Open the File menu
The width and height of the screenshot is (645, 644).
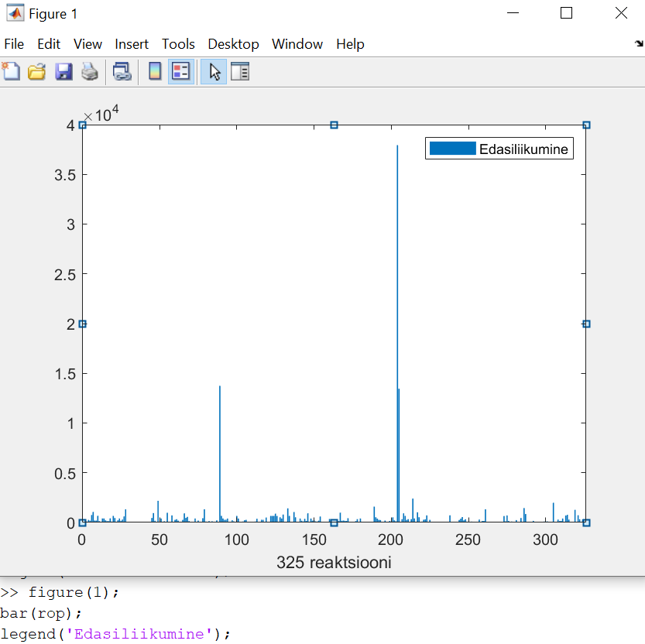(x=14, y=44)
